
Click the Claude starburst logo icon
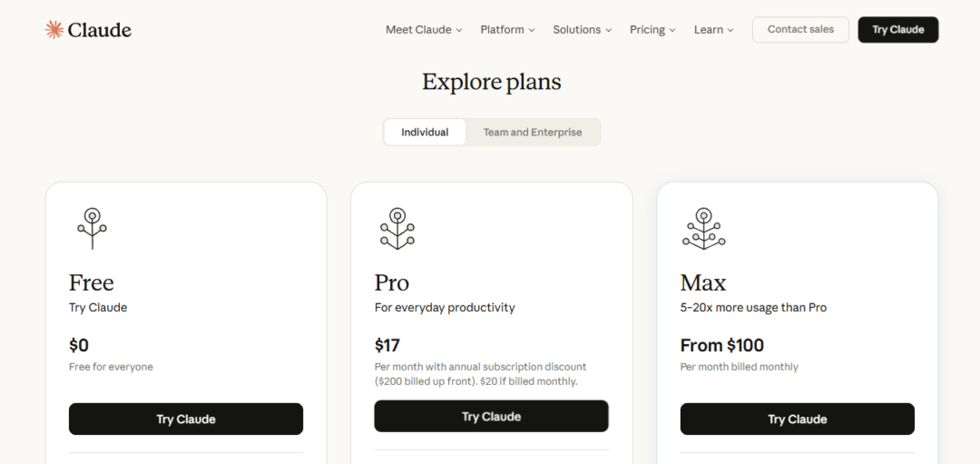tap(54, 30)
